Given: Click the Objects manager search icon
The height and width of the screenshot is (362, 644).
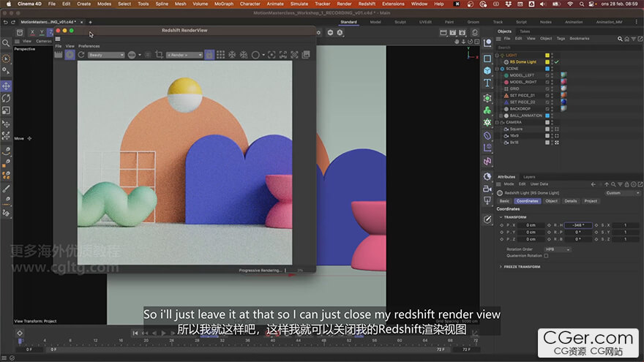Looking at the screenshot, I should (x=620, y=39).
